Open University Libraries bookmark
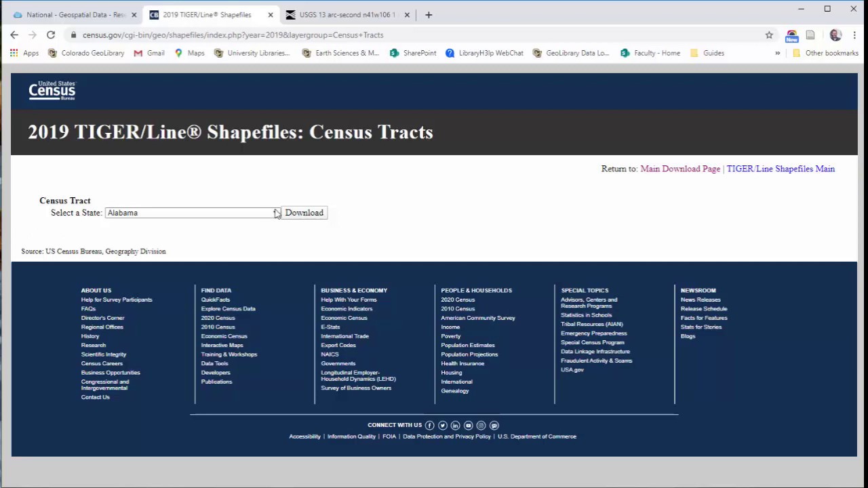 click(x=252, y=53)
